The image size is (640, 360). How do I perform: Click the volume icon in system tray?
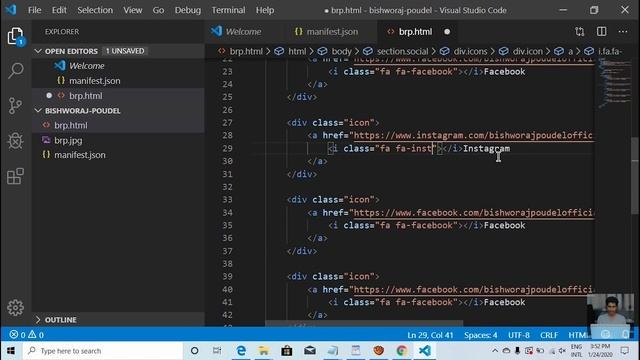pos(562,351)
